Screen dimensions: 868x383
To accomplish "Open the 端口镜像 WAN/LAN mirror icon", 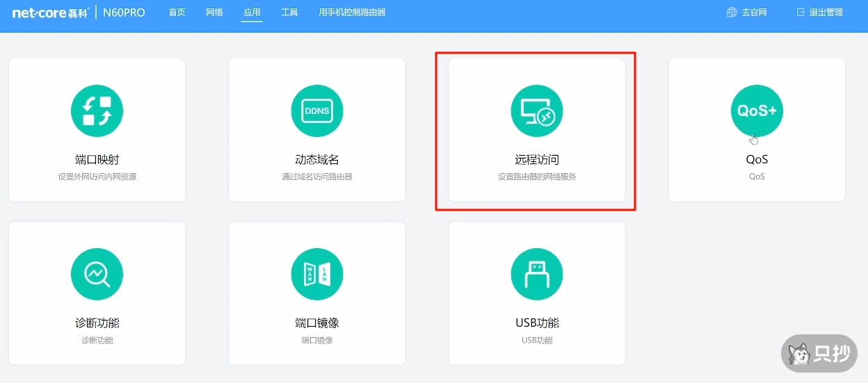I will click(317, 275).
